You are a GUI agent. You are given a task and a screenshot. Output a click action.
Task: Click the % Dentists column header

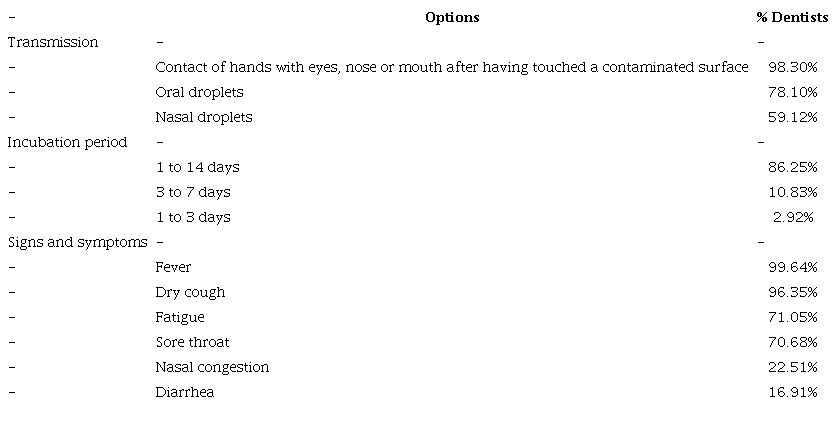(x=792, y=17)
